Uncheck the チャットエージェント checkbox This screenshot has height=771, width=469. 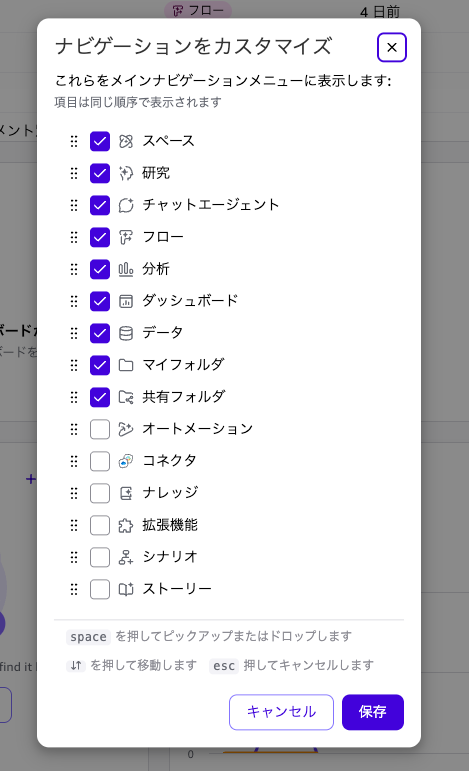100,206
